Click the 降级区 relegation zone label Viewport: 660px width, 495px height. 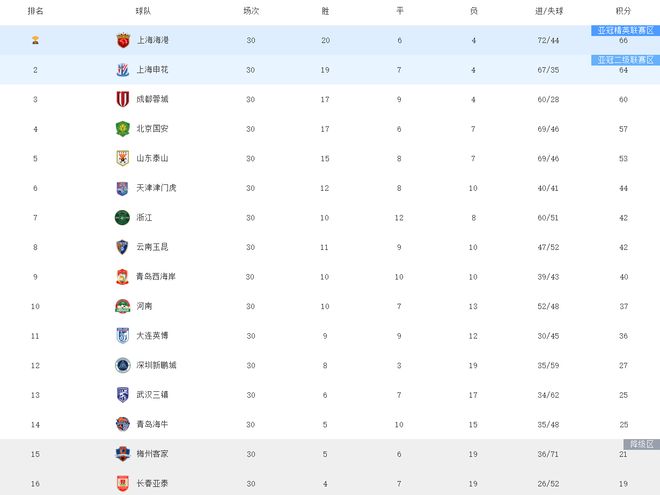click(640, 443)
